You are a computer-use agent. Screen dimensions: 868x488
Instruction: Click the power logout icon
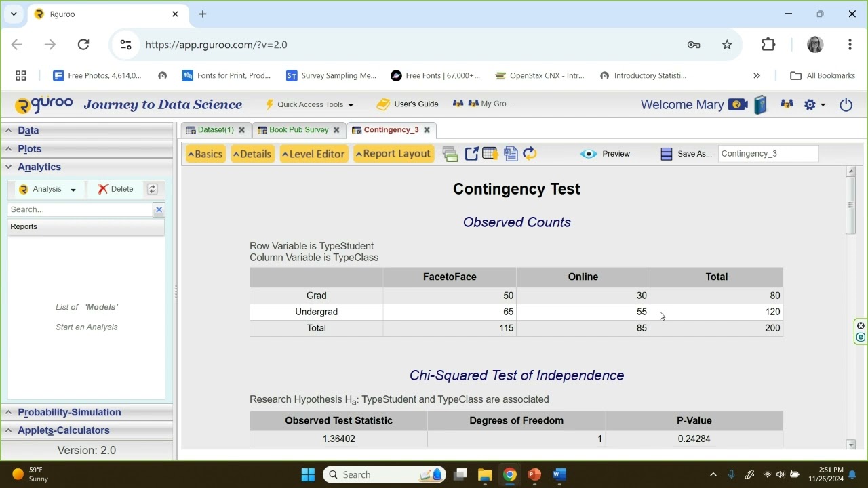point(846,104)
